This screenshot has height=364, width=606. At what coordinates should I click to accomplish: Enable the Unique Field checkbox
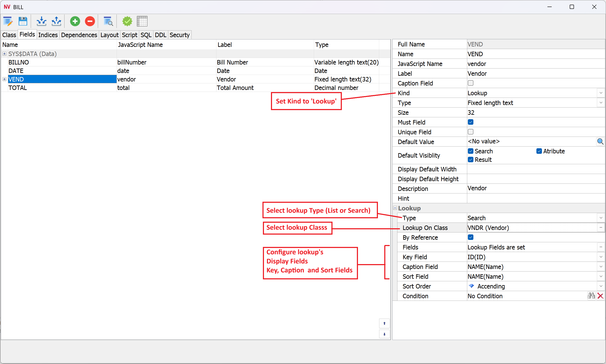tap(471, 132)
